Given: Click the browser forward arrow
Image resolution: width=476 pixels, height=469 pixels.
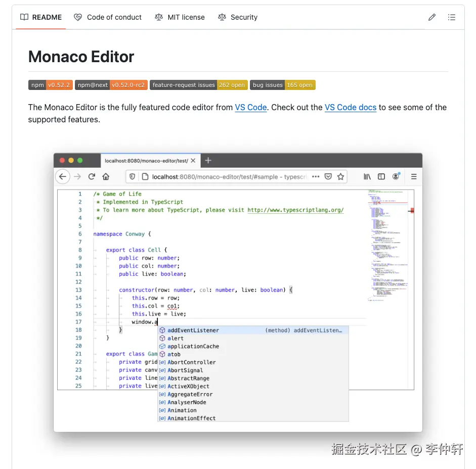Looking at the screenshot, I should point(77,176).
